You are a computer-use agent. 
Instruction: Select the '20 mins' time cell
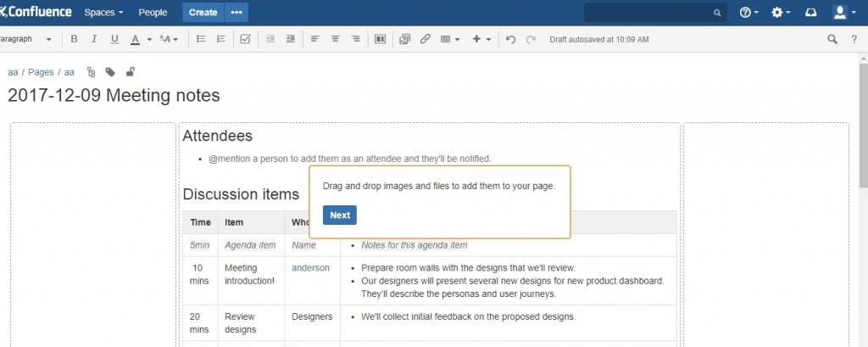point(200,322)
